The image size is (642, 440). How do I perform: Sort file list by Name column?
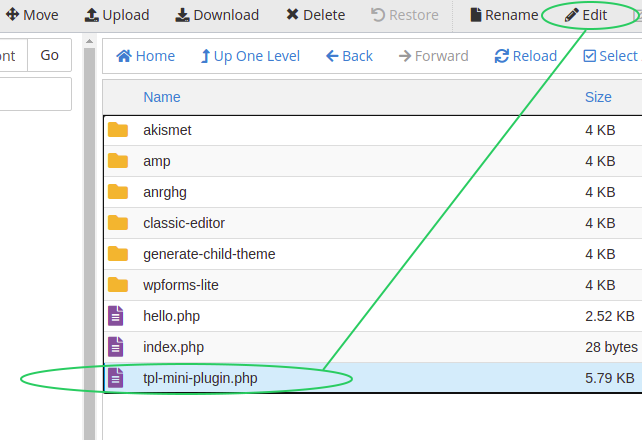[x=162, y=97]
